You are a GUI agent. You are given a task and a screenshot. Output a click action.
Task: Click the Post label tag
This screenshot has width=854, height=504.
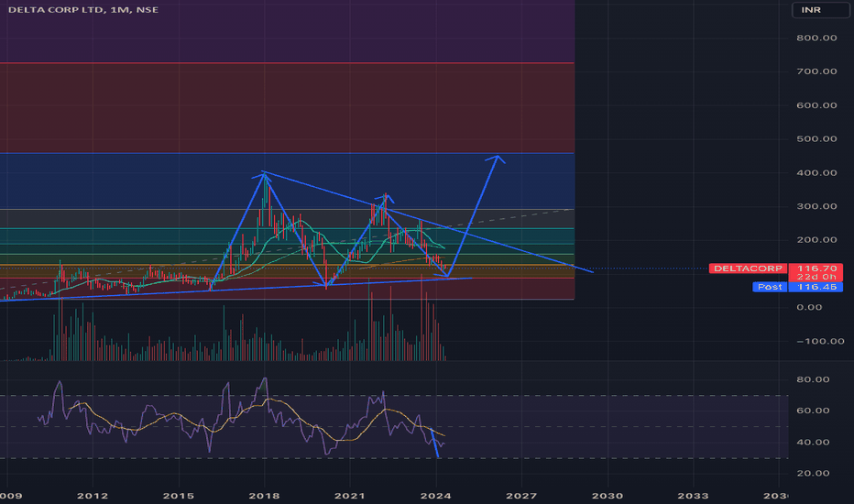[x=770, y=287]
